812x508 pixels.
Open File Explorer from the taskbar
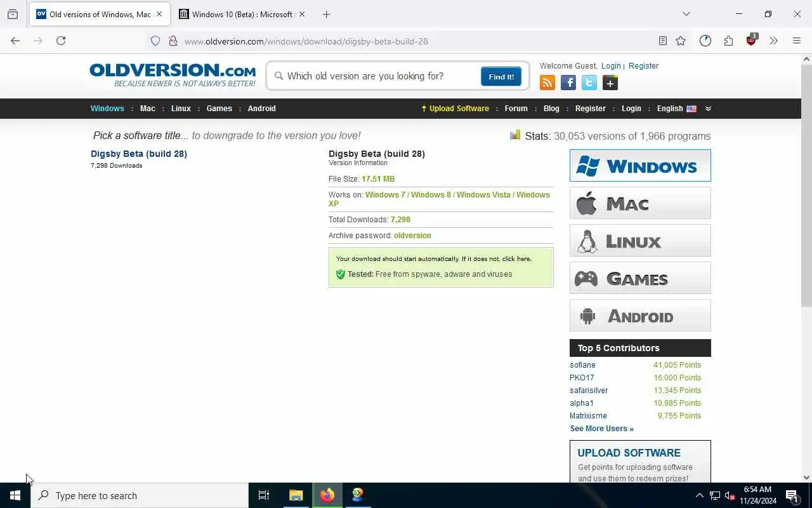(x=296, y=495)
